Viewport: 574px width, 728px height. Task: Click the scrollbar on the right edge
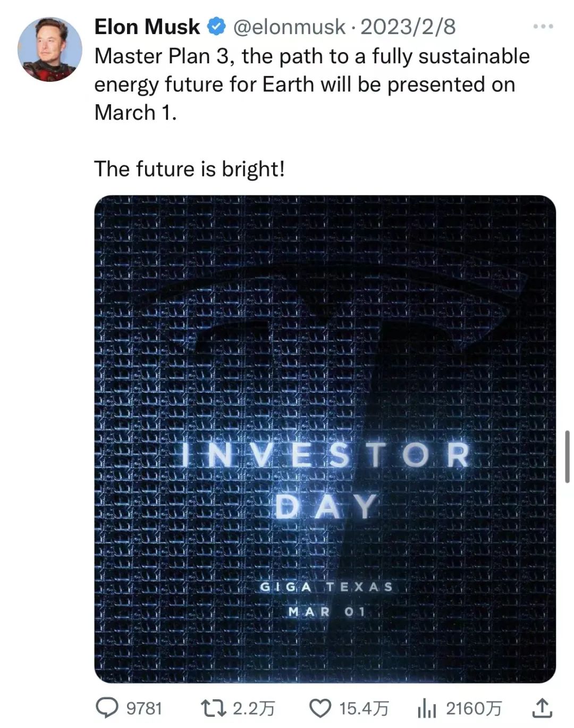click(x=567, y=456)
